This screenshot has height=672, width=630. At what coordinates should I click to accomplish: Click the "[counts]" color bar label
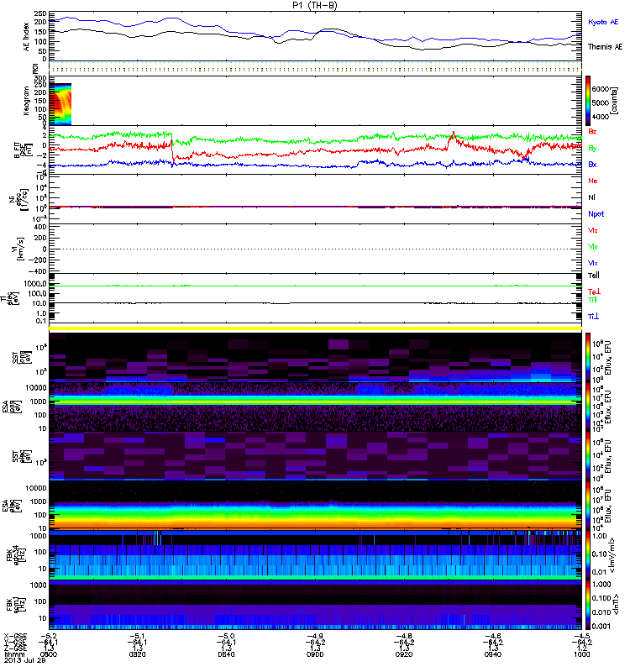pos(614,101)
